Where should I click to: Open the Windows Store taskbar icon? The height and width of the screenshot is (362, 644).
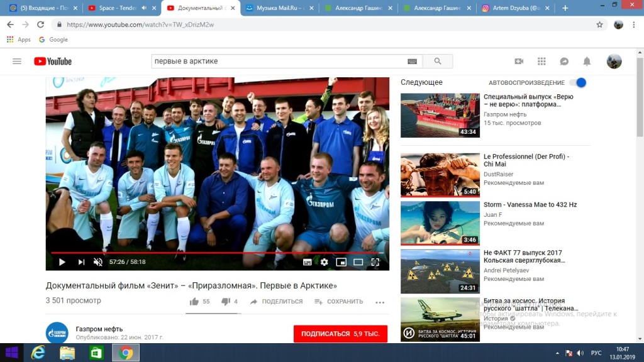96,353
